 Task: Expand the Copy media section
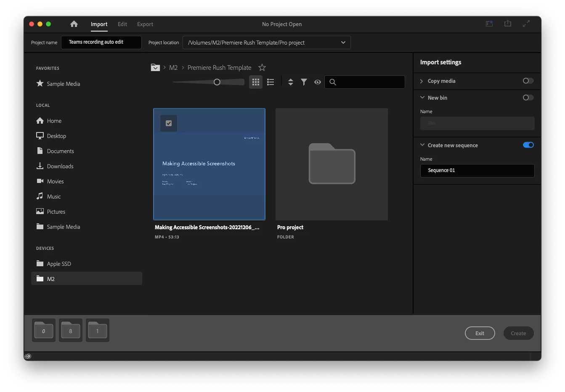click(422, 81)
